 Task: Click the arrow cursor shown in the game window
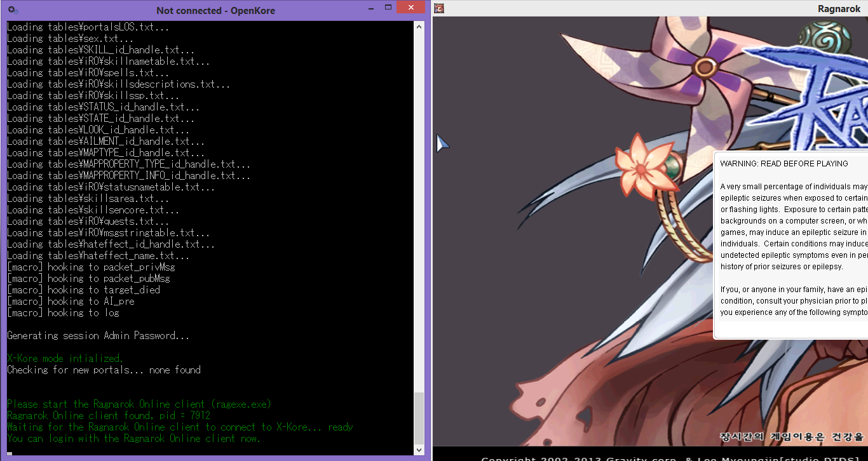443,143
